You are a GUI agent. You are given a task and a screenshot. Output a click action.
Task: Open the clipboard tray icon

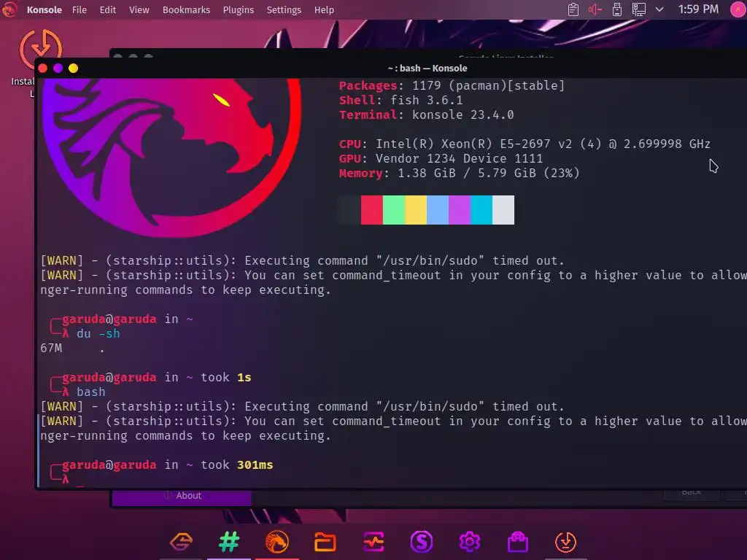point(573,9)
